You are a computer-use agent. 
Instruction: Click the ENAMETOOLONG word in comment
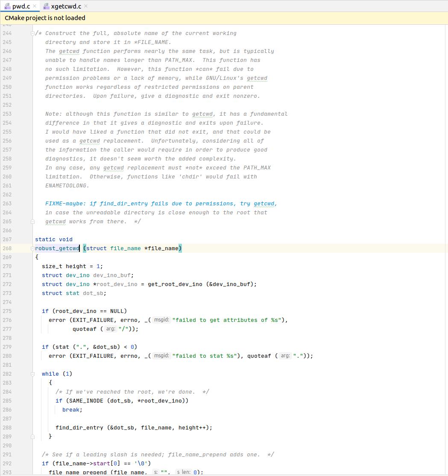[66, 186]
